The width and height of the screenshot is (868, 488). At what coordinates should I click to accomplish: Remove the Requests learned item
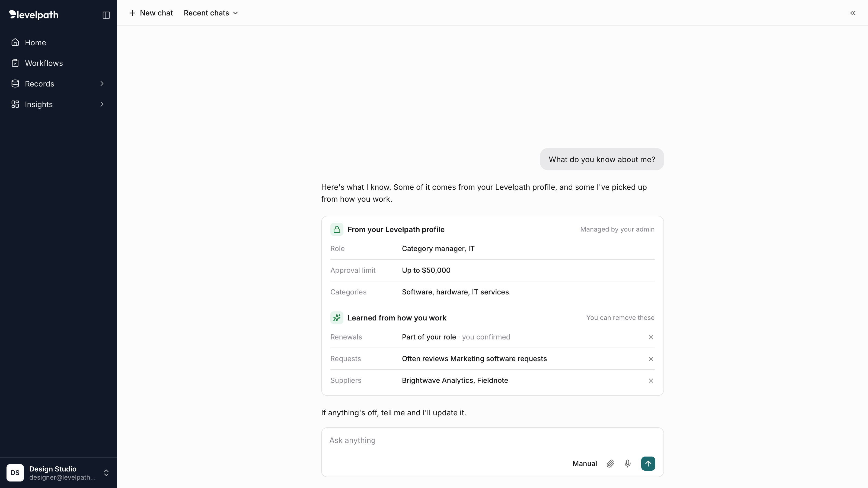651,359
